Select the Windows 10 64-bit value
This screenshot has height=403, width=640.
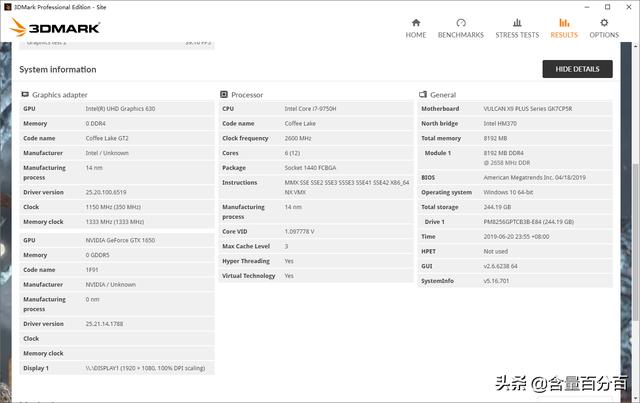tap(509, 192)
